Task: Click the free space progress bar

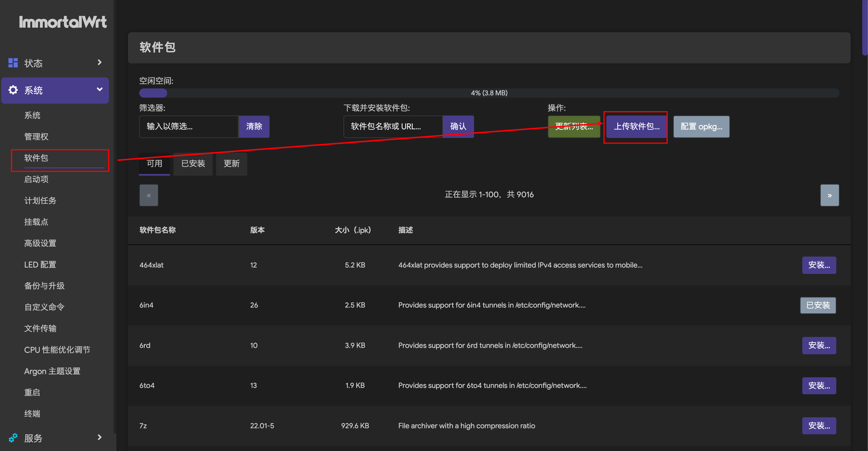Action: pos(488,93)
